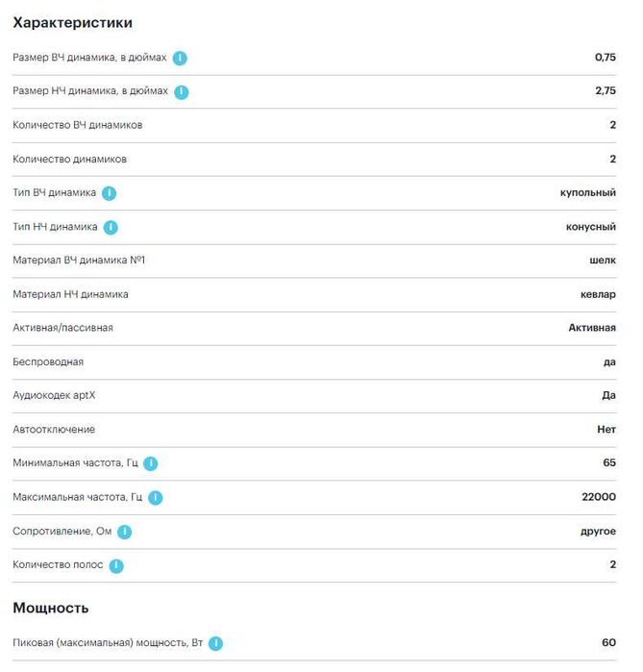Screen dimensions: 643x672
Task: Open info tooltip for Размер НЧ динамика
Action: coord(182,91)
